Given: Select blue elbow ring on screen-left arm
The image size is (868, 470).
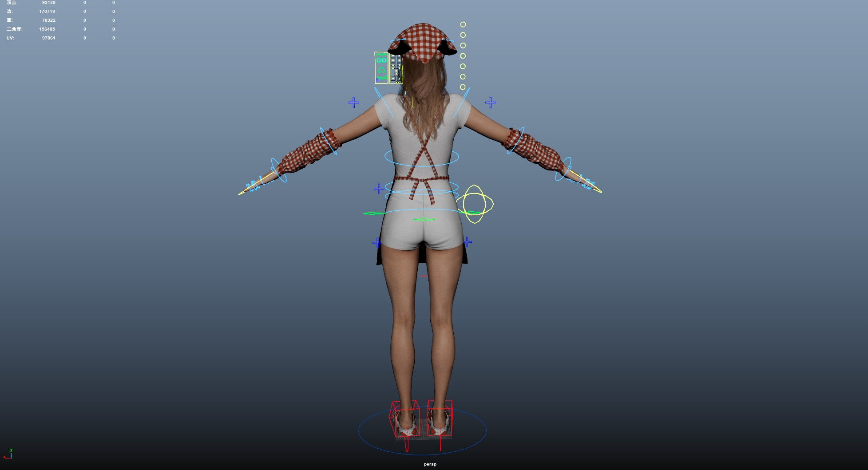Looking at the screenshot, I should (329, 141).
